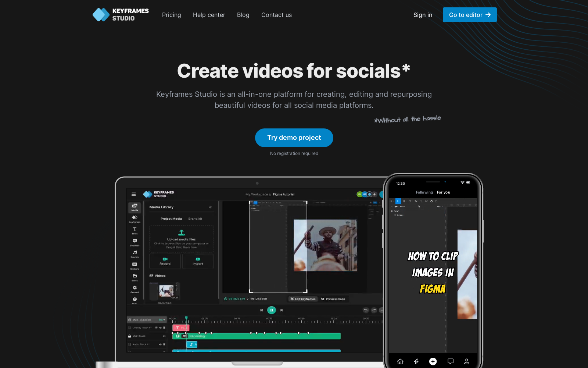Viewport: 588px width, 368px height.
Task: Go to the Blog page
Action: pos(243,15)
